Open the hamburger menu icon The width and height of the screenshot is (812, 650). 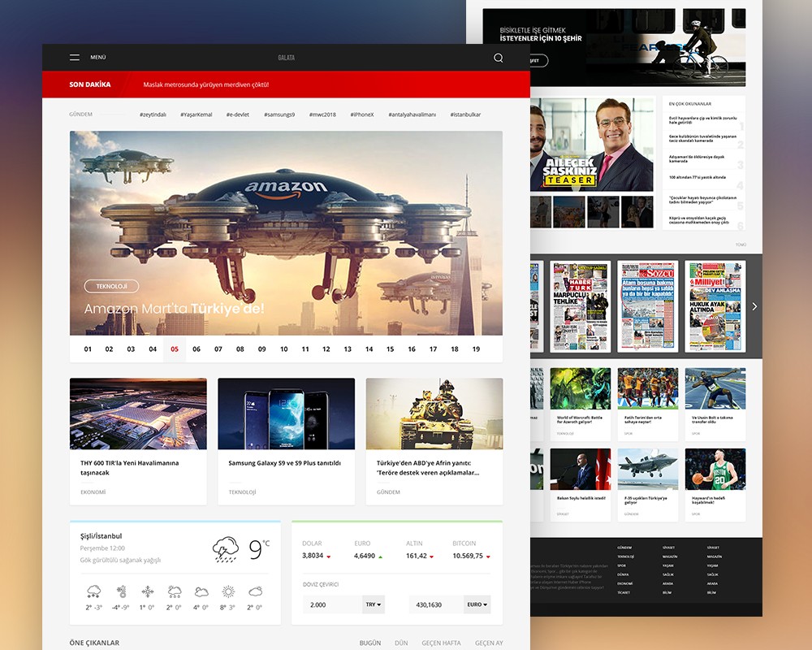(75, 58)
